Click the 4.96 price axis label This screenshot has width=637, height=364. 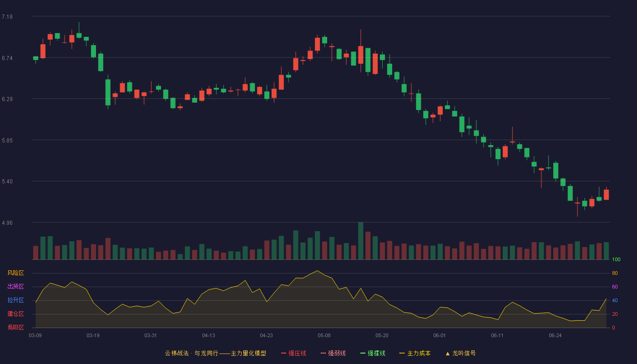[x=7, y=223]
